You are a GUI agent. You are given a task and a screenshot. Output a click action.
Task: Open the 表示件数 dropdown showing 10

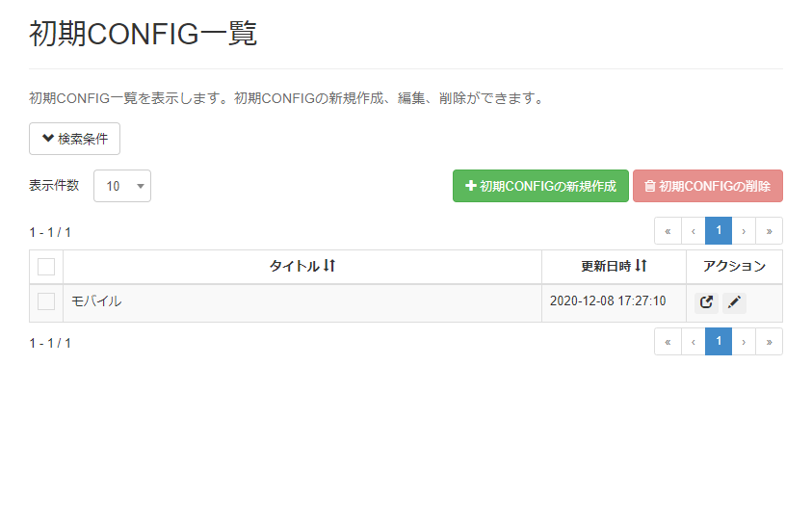coord(122,186)
